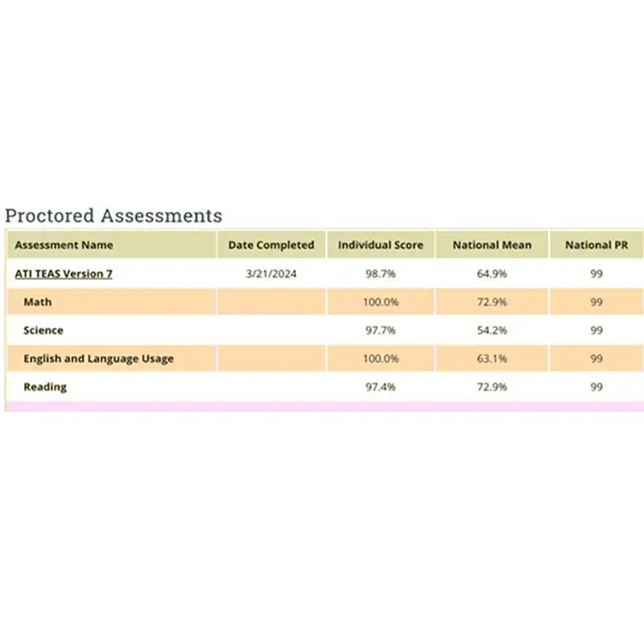644x644 pixels.
Task: Select the Reading sub-score row
Action: click(46, 386)
